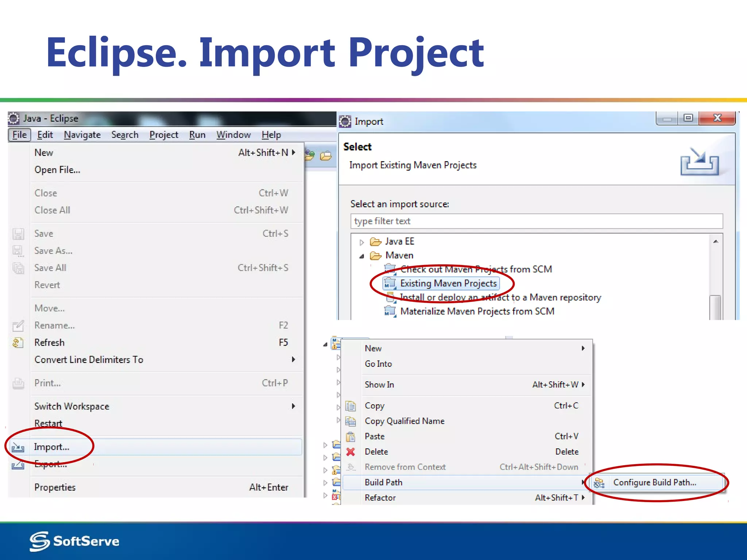Click the import list scrollbar thumb
This screenshot has height=560, width=747.
pyautogui.click(x=716, y=307)
